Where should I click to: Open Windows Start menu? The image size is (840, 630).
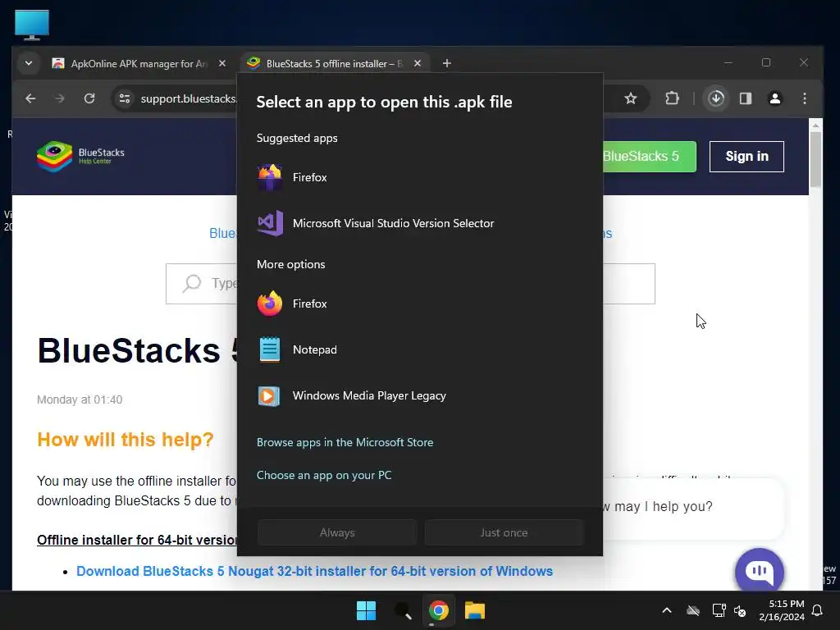click(367, 610)
